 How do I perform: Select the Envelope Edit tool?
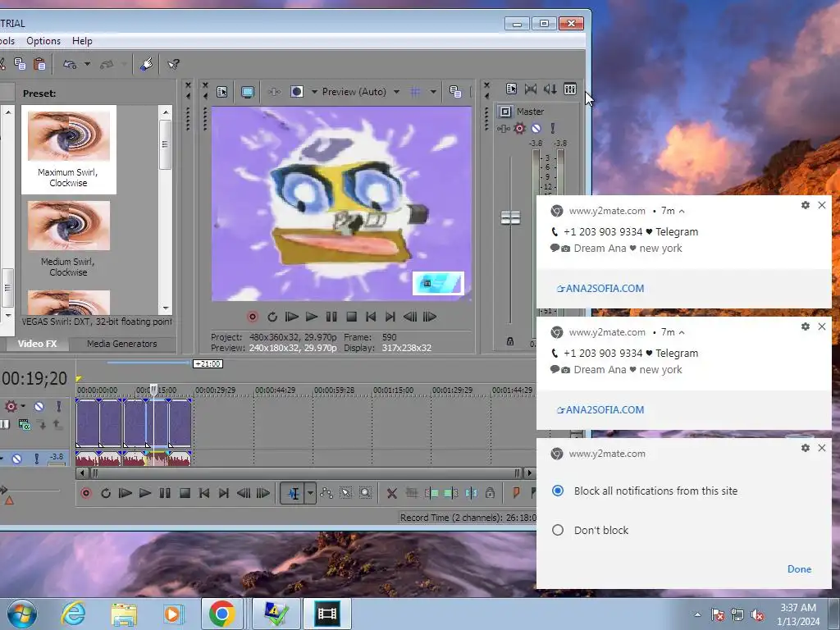(x=326, y=493)
